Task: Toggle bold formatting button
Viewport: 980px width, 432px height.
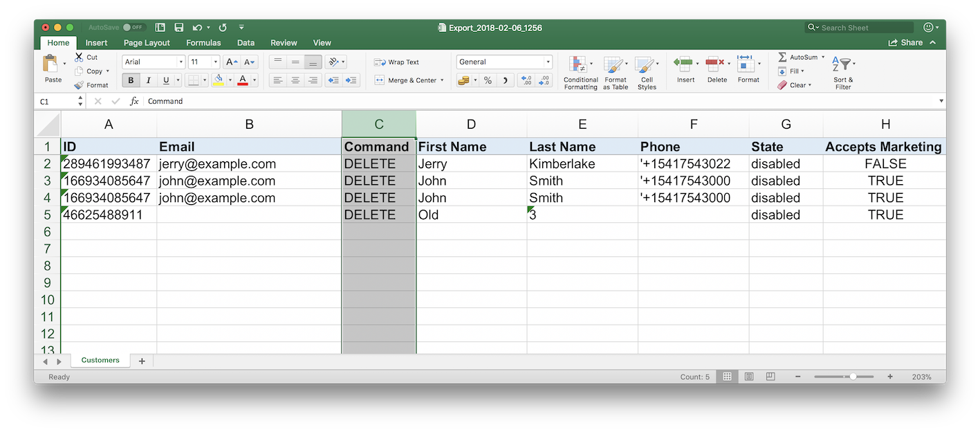Action: (131, 80)
